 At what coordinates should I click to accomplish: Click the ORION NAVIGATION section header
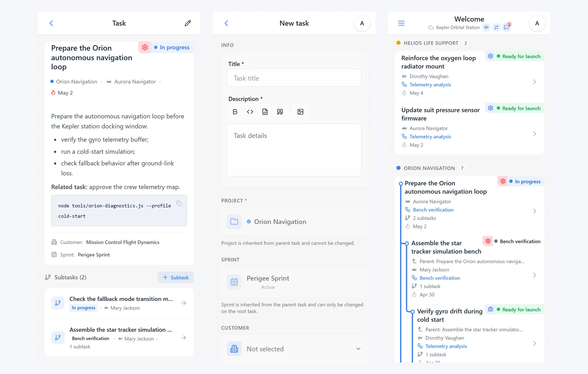coord(429,168)
